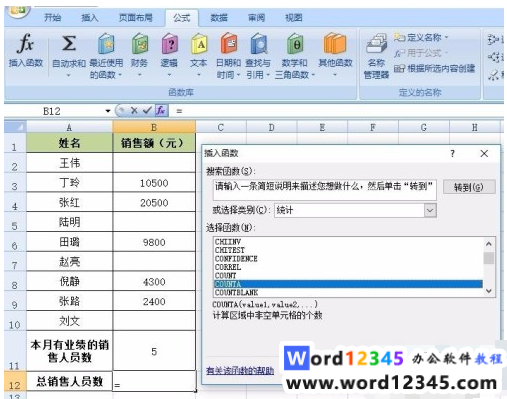Open the 有关该函数的帮助 help link
Screen dimensions: 507x399
[240, 370]
